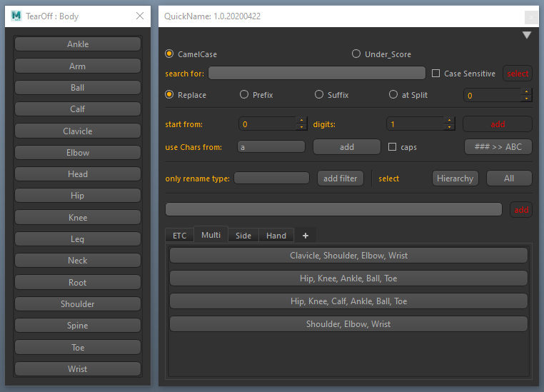
Task: Apply the Hip, Knee, Ankle, Ball, Toe preset
Action: click(x=348, y=278)
